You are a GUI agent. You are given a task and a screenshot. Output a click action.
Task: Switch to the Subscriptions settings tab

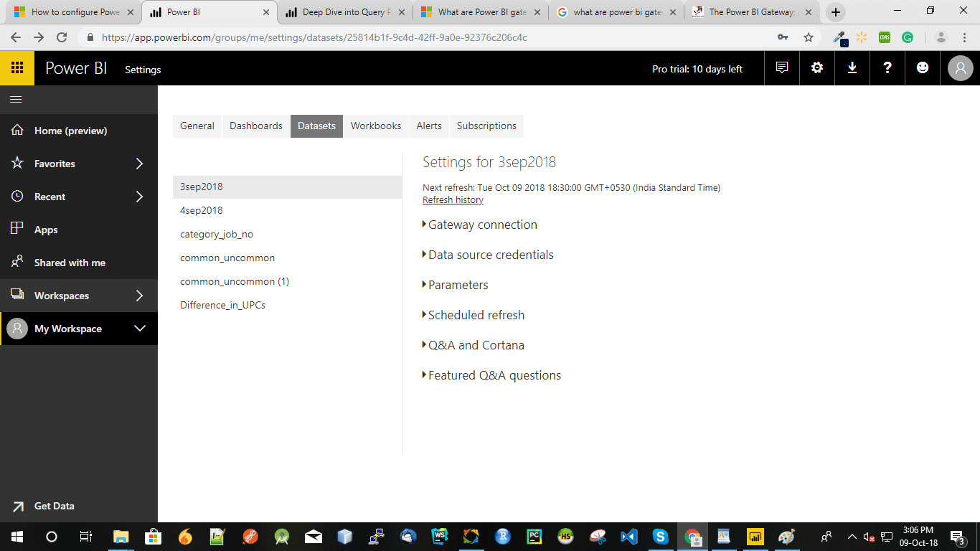(486, 126)
